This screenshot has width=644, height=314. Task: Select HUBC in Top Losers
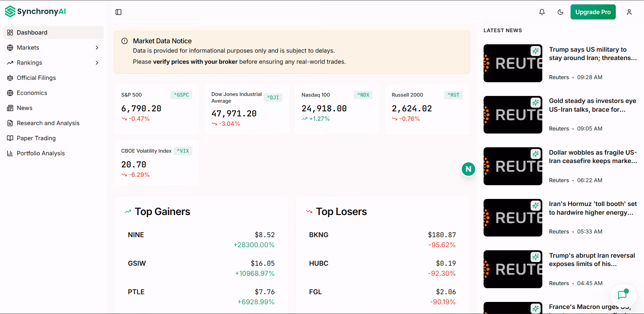click(383, 268)
